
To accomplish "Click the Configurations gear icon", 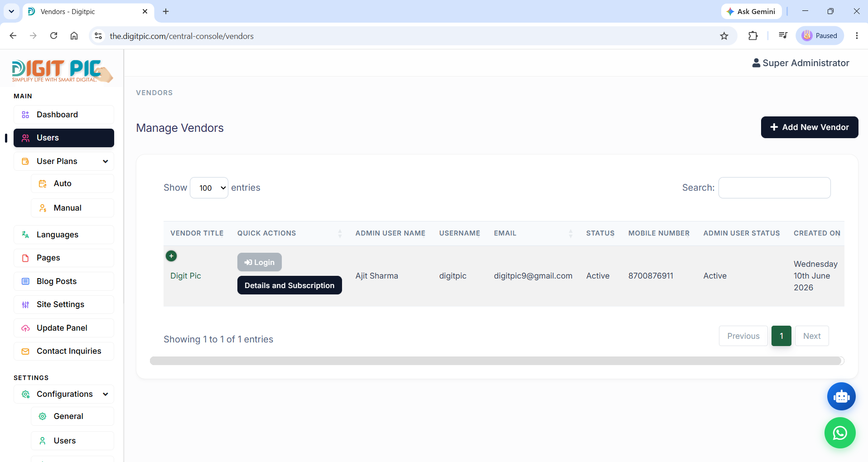I will (25, 394).
